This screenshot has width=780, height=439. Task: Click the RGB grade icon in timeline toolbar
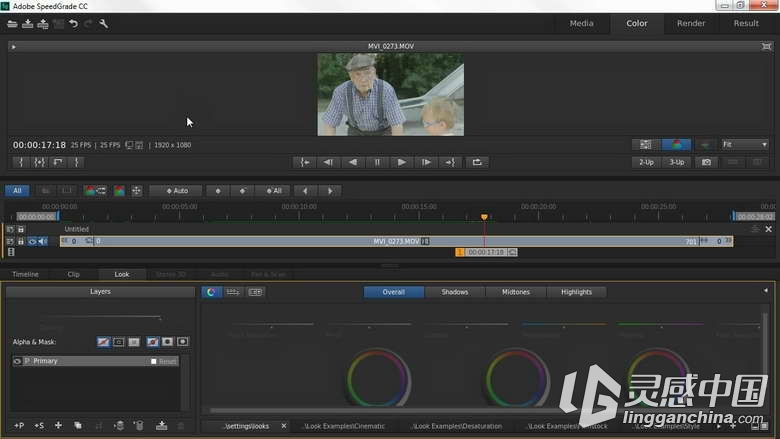pyautogui.click(x=119, y=191)
